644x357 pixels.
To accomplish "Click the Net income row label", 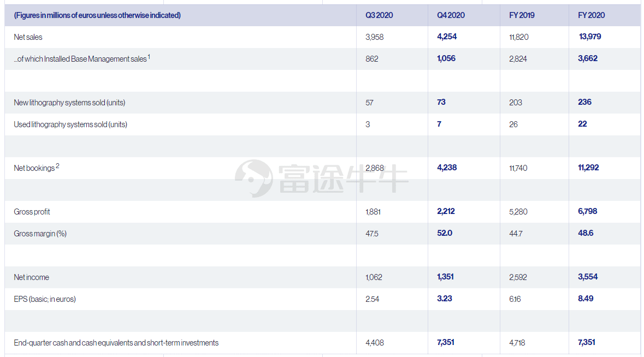I will pyautogui.click(x=31, y=277).
